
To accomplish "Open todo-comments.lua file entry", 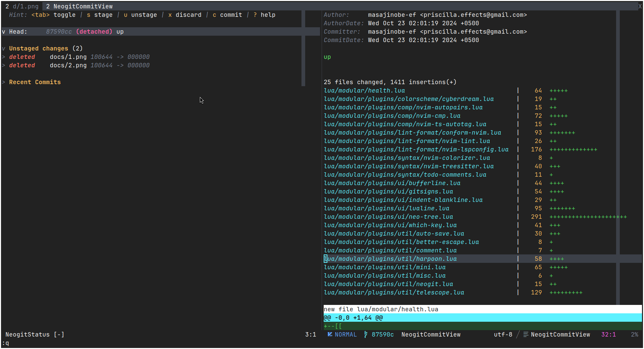I will [405, 175].
